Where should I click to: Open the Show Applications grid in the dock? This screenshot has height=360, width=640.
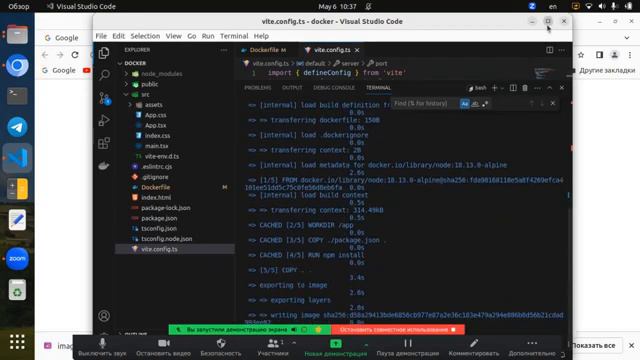17,342
